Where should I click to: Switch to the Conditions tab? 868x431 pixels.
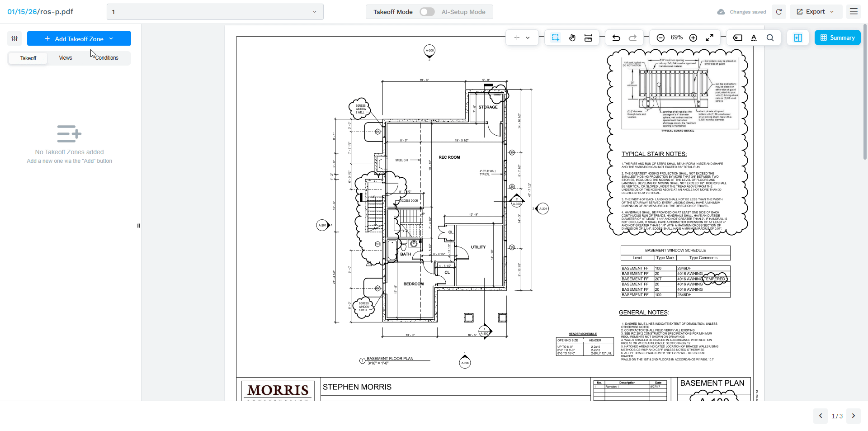click(107, 58)
